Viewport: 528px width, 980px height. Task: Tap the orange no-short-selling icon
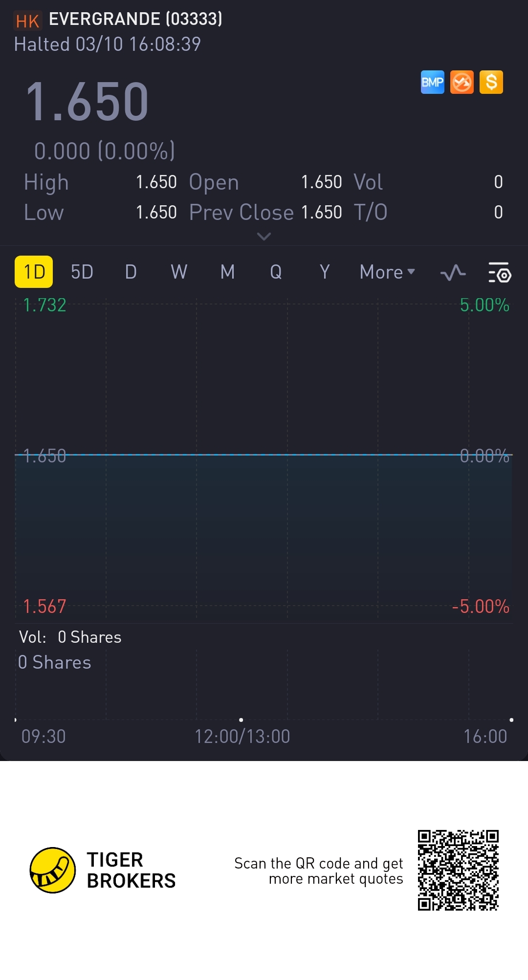tap(462, 82)
